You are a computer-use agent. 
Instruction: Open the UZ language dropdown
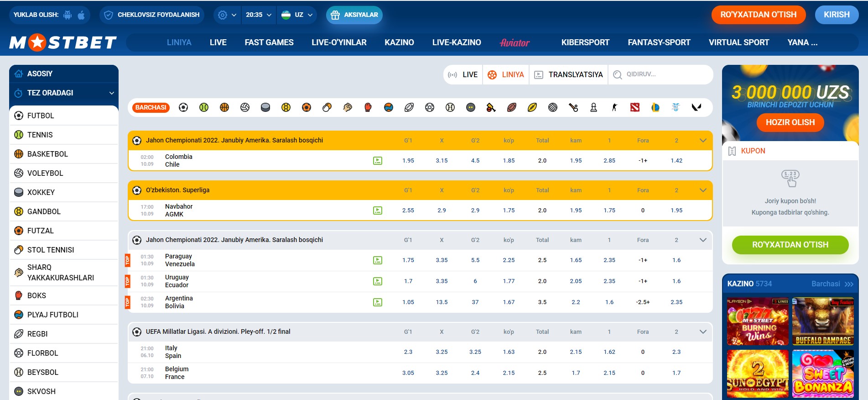click(297, 15)
